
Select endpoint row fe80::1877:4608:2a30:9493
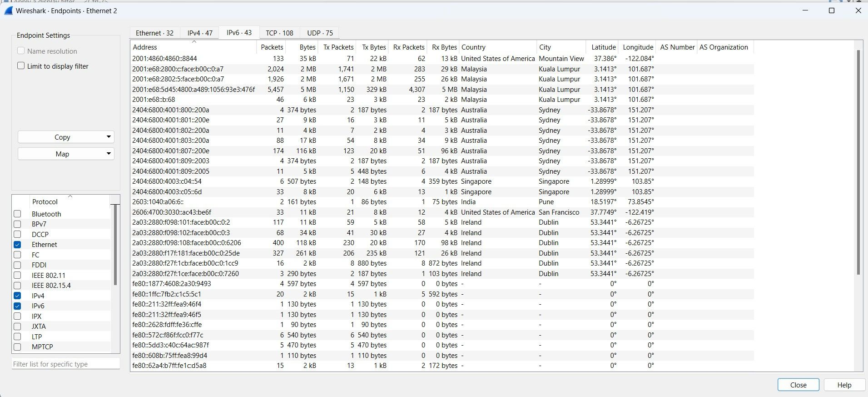pyautogui.click(x=442, y=284)
